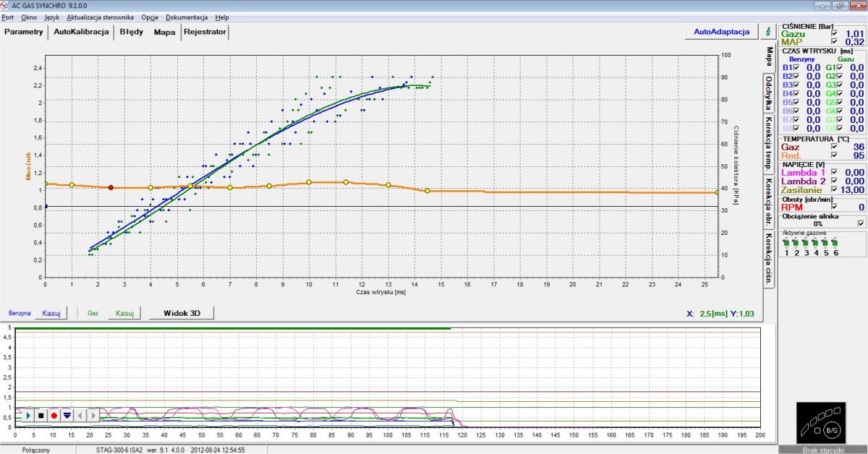Switch to the Błędy tab
The height and width of the screenshot is (454, 868).
coord(131,32)
